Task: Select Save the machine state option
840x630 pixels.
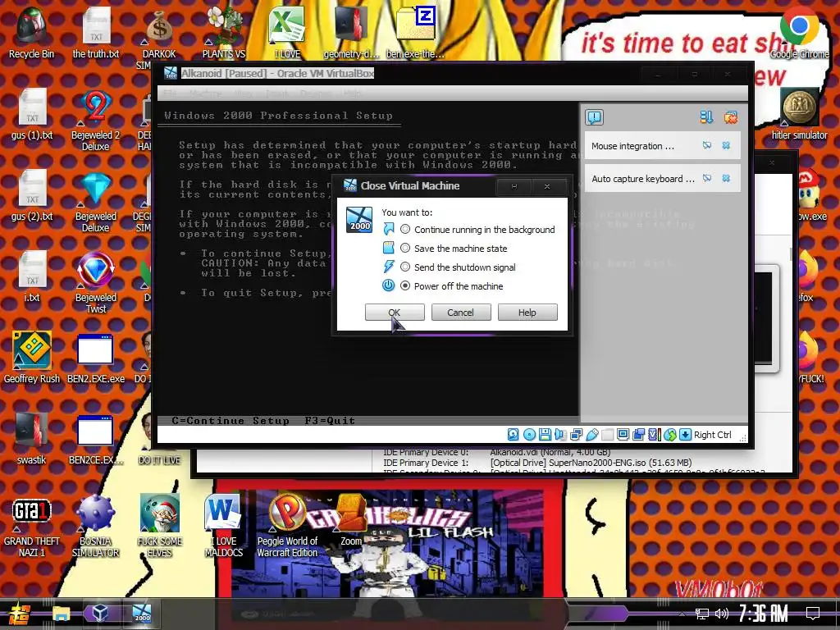Action: (x=405, y=249)
